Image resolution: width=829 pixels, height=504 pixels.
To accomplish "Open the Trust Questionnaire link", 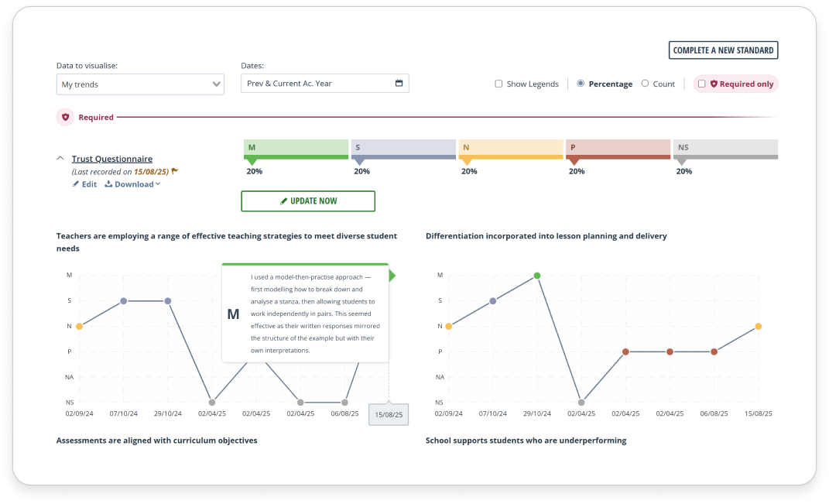I will pyautogui.click(x=111, y=159).
